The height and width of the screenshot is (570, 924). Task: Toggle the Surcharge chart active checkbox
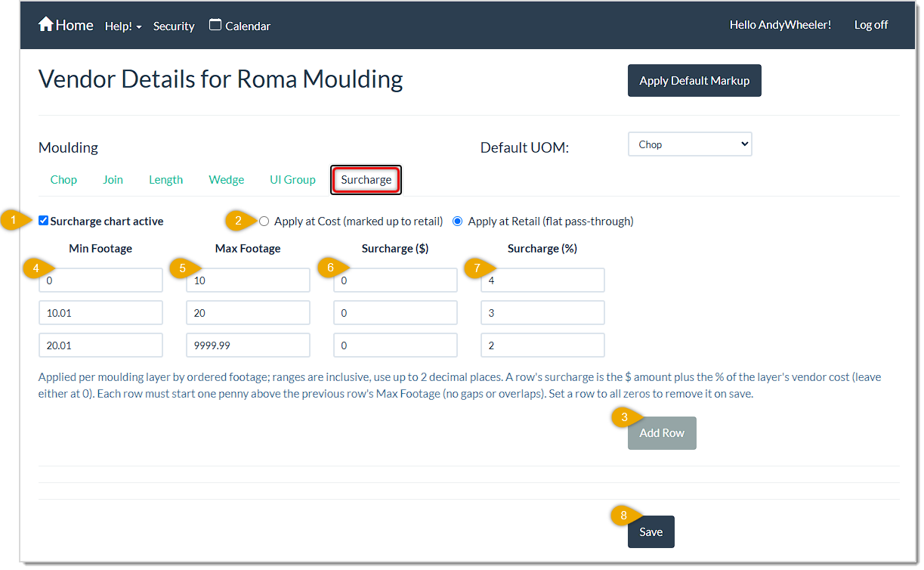point(44,221)
